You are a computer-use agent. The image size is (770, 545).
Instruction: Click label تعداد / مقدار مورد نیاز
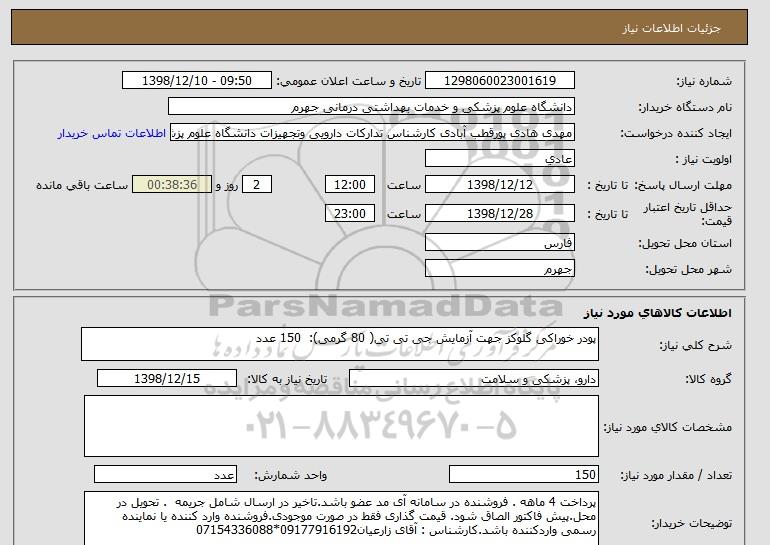(676, 475)
